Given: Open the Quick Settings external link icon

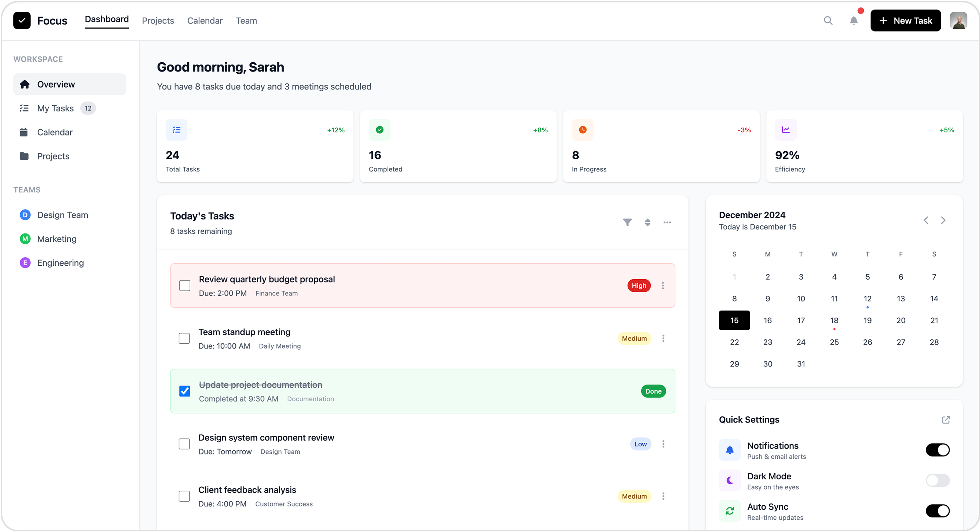Looking at the screenshot, I should click(946, 420).
